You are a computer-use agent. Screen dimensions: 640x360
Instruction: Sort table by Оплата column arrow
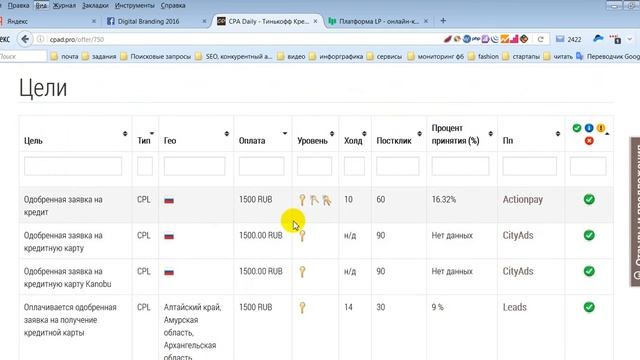click(285, 133)
